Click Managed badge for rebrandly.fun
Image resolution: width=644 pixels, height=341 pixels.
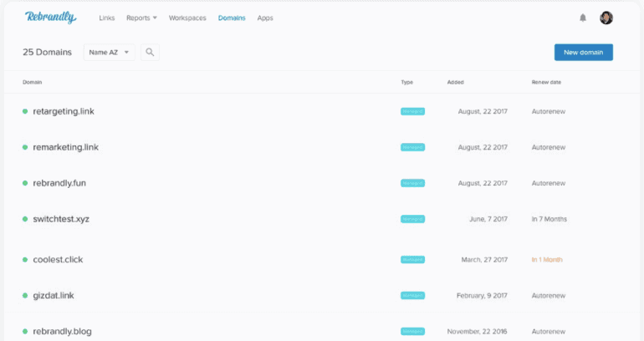pyautogui.click(x=413, y=183)
